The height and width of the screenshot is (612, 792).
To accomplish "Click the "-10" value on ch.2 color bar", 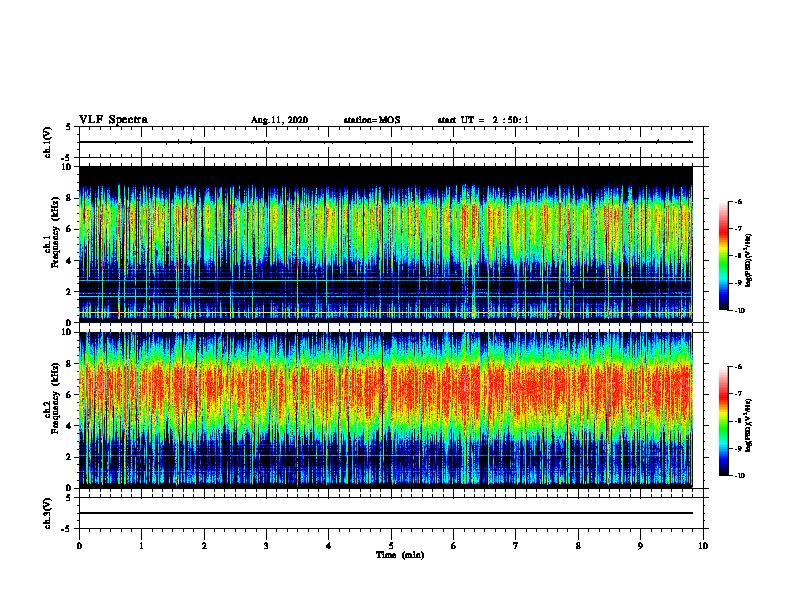I will tap(739, 476).
